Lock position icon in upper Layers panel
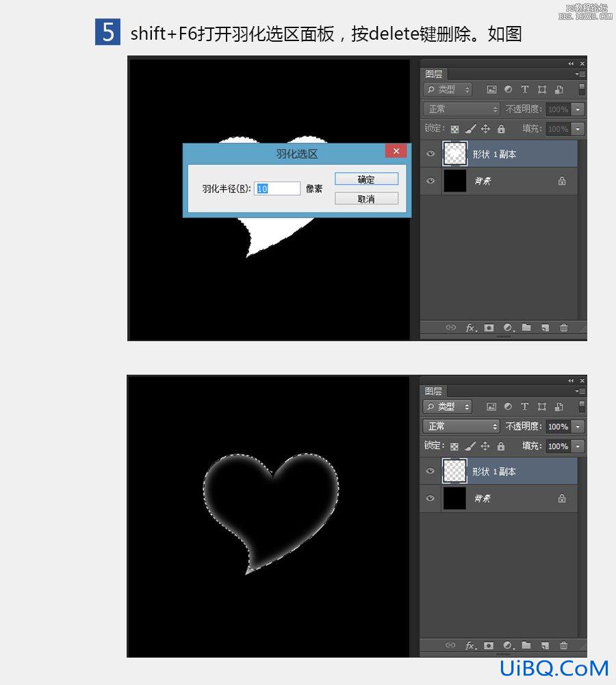Image resolution: width=616 pixels, height=685 pixels. click(x=485, y=129)
